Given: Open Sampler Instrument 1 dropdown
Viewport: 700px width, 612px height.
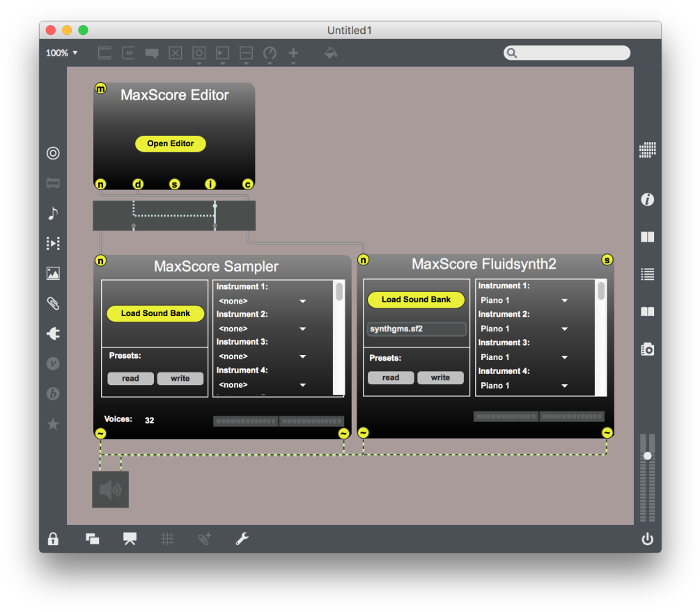Looking at the screenshot, I should (262, 301).
